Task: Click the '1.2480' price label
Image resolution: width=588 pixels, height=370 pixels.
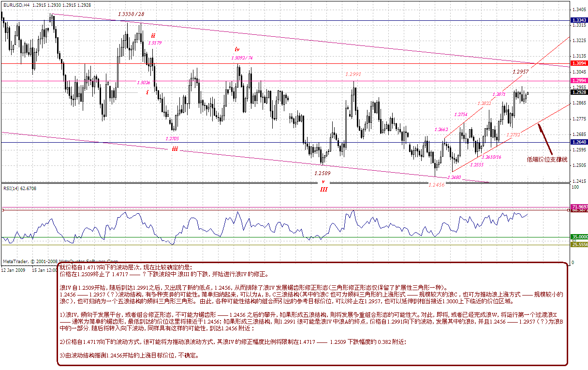Action: pyautogui.click(x=454, y=178)
